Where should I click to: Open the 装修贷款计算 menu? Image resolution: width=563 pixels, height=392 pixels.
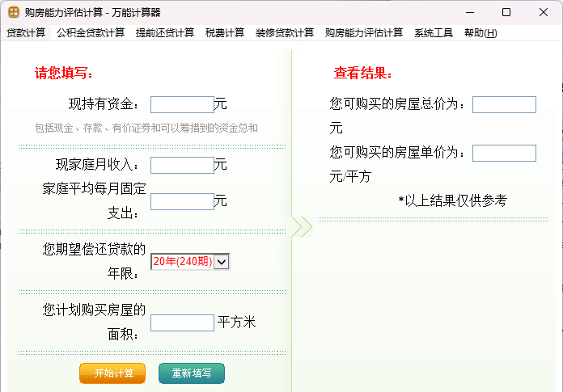[x=285, y=33]
